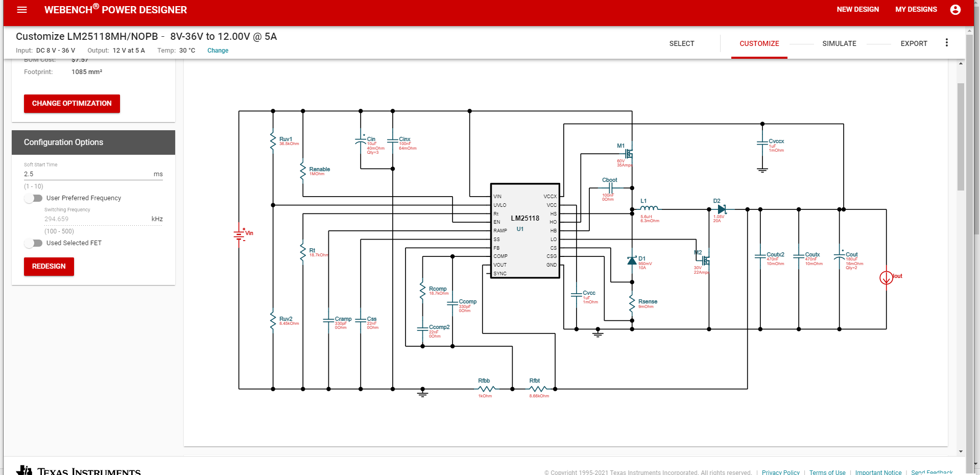Edit the Soft Start Time field

[93, 174]
